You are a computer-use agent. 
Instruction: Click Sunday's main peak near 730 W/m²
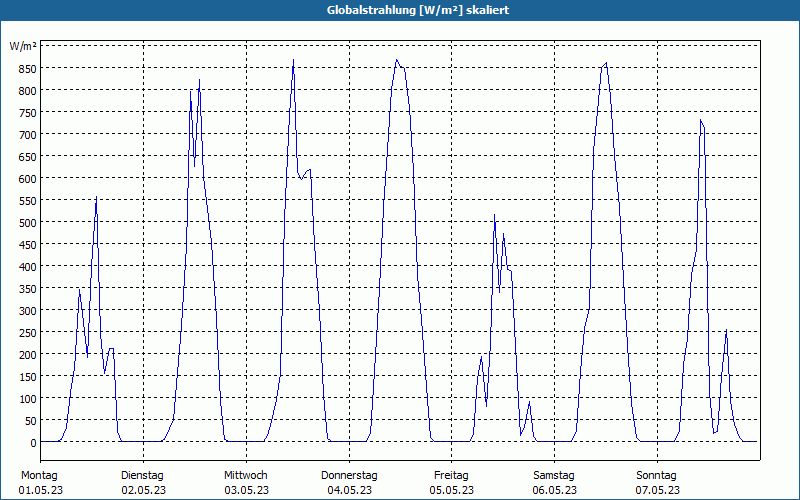(701, 120)
